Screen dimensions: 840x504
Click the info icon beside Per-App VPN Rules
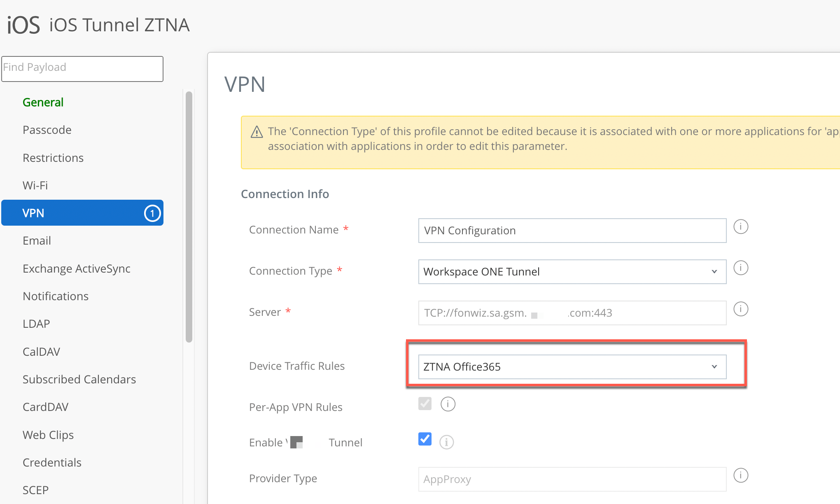[x=448, y=404]
